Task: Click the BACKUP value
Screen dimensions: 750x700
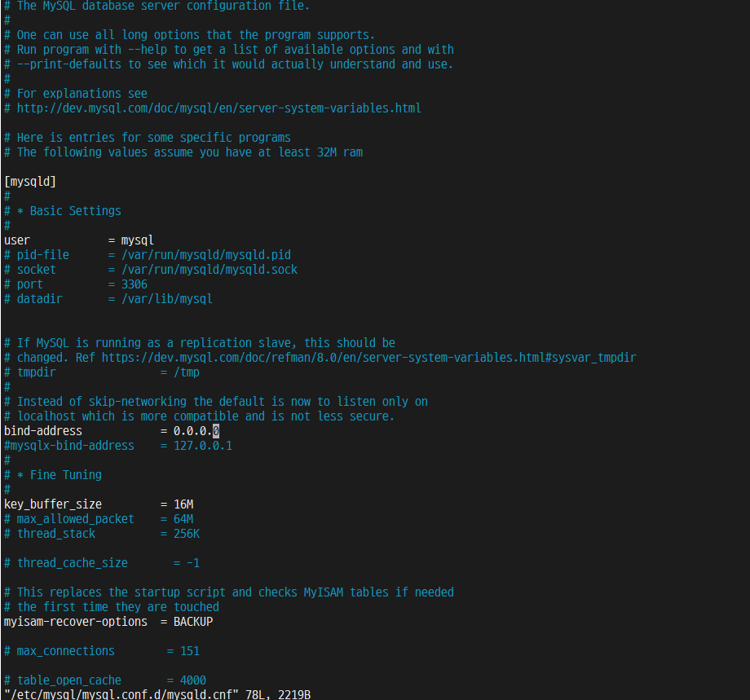Action: point(193,622)
